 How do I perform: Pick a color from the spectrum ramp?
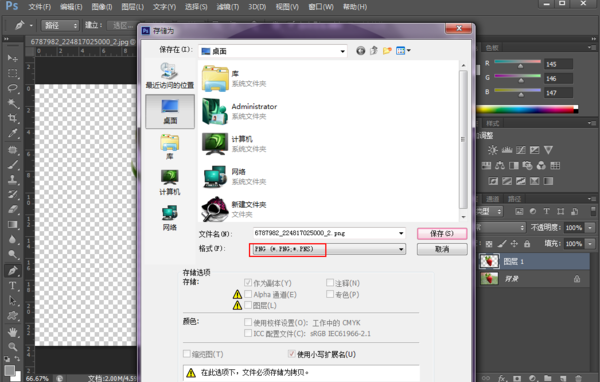(x=527, y=110)
